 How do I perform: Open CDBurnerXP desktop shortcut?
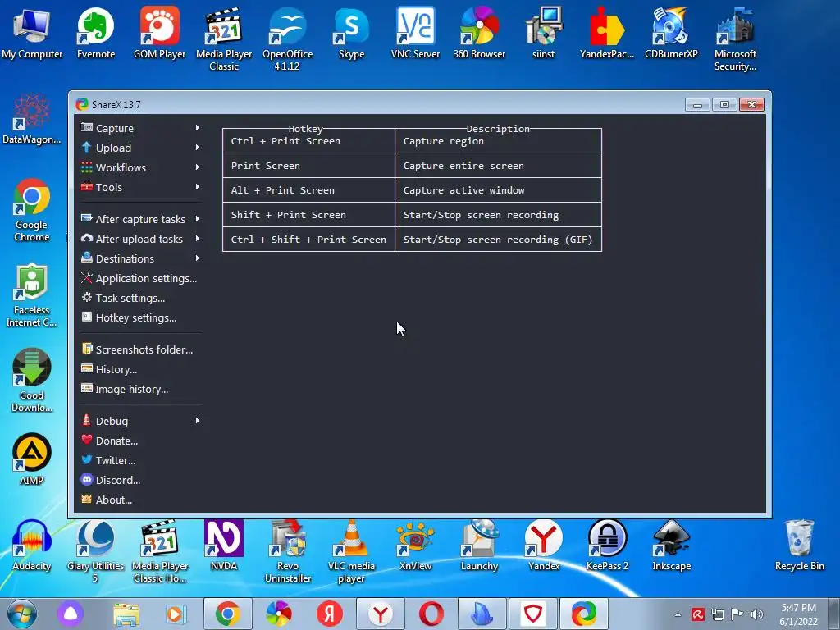pos(671,33)
